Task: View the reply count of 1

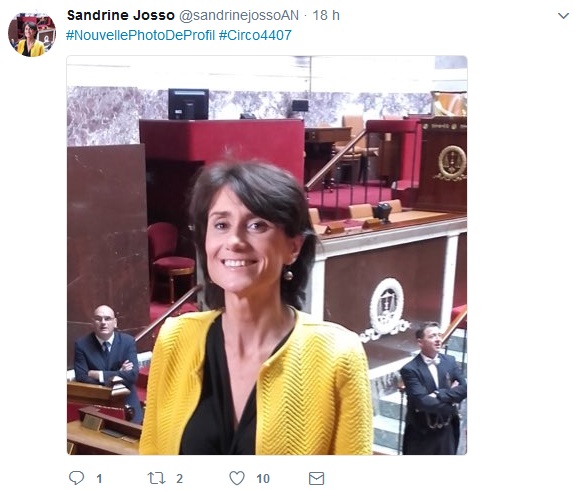Action: click(x=99, y=479)
